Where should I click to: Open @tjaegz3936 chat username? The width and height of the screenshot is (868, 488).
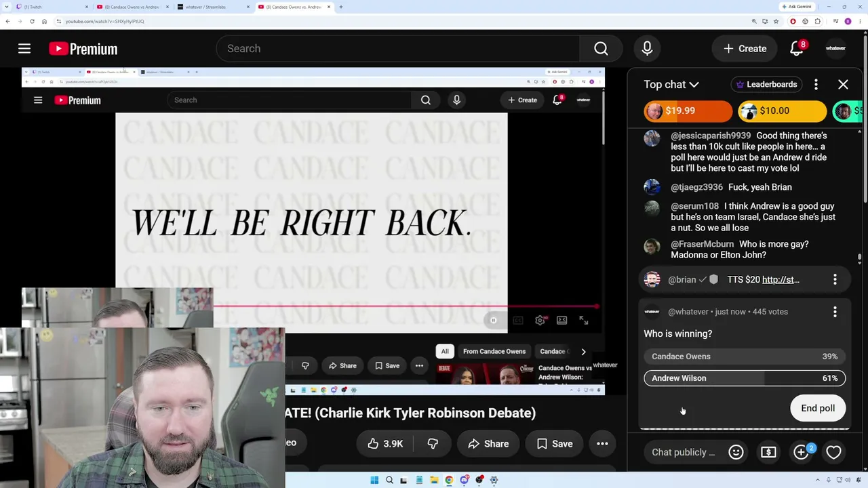coord(696,187)
